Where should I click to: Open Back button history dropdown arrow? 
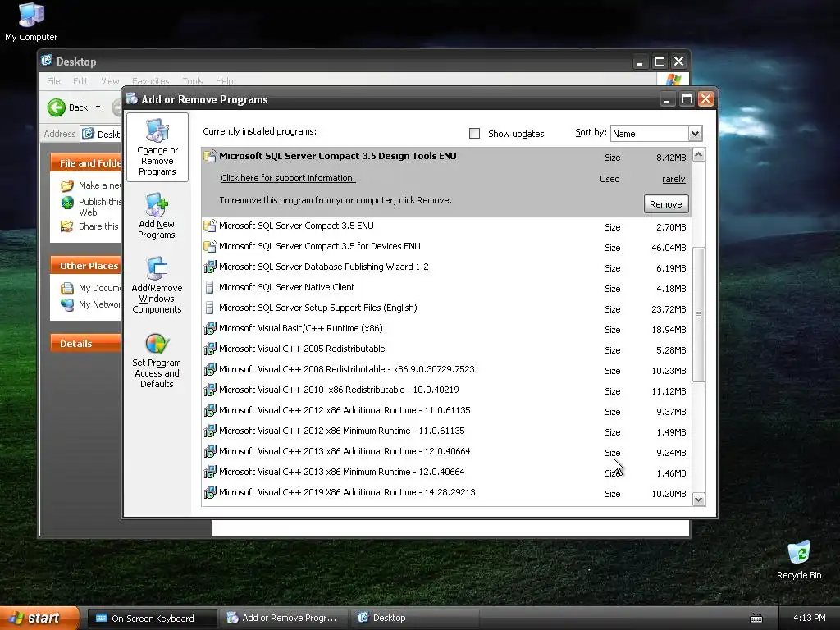[x=98, y=107]
